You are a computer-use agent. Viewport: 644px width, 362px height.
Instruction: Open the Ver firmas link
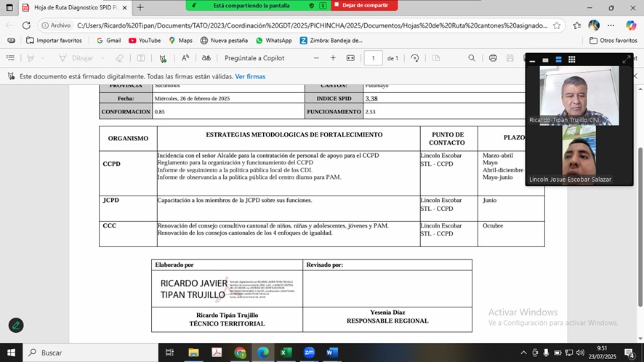click(x=250, y=76)
